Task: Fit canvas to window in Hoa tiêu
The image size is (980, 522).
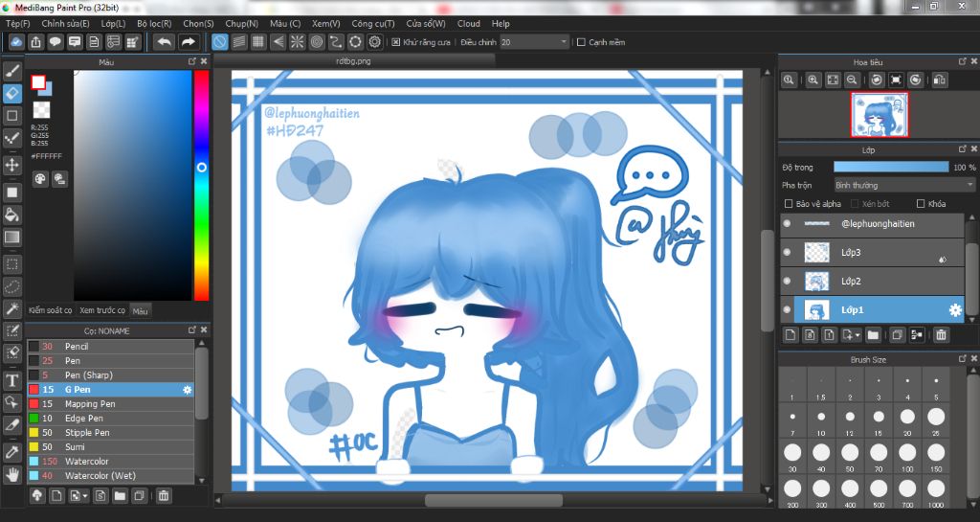Action: pyautogui.click(x=833, y=80)
